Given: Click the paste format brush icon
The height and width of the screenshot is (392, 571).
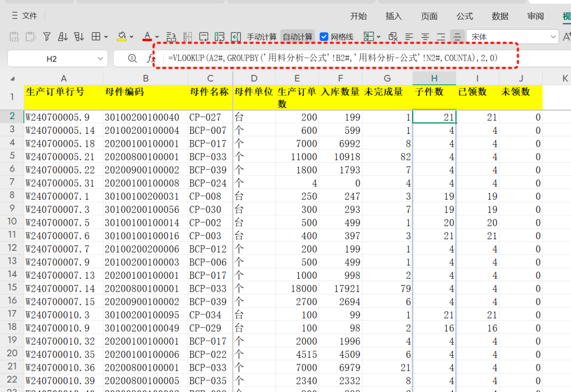Looking at the screenshot, I should pyautogui.click(x=31, y=37).
